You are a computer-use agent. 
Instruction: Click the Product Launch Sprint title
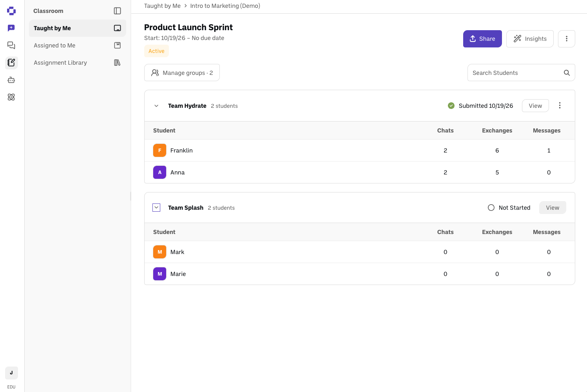(188, 27)
